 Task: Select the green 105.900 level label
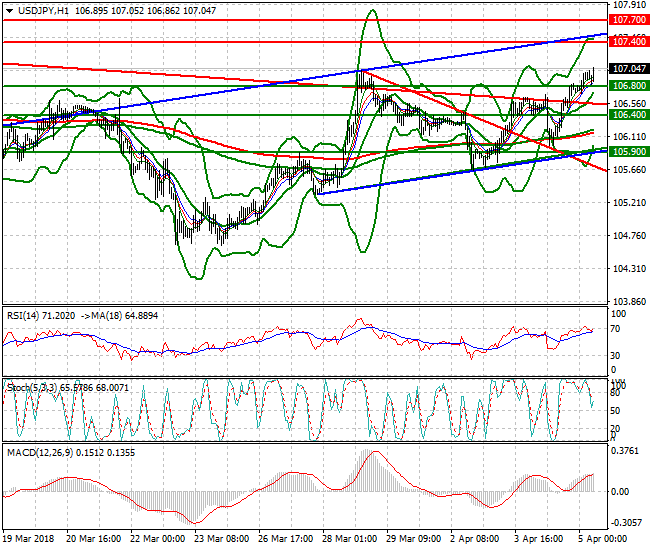629,152
